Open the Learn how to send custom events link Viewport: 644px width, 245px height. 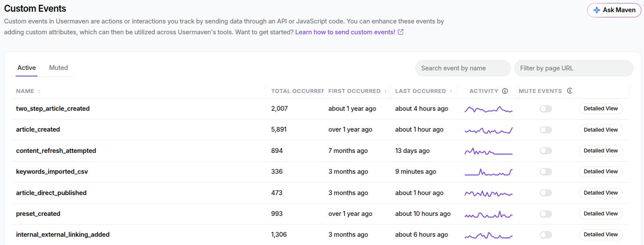(x=345, y=32)
